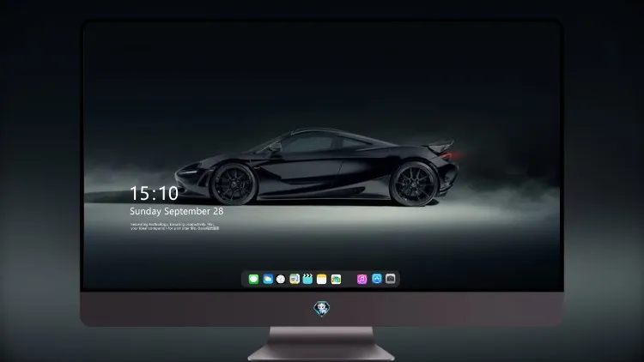Viewport: 644px width, 362px height.
Task: Open the teal clapperboard video app
Action: 307,279
